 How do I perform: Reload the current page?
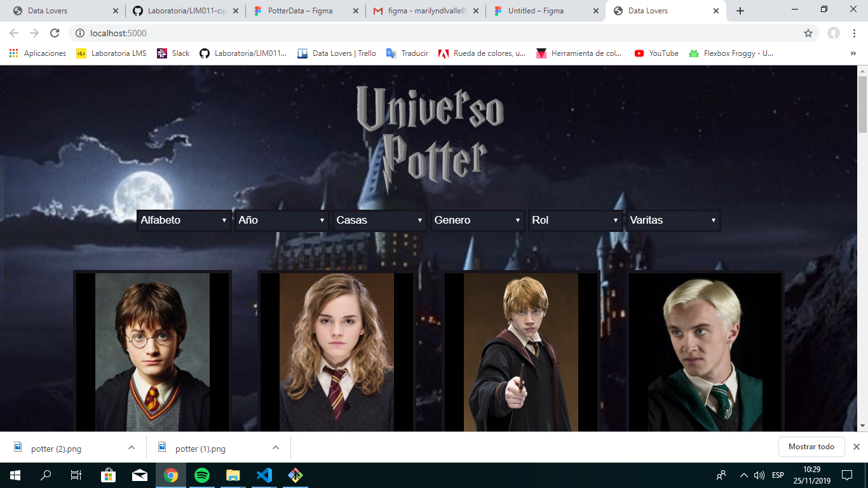[x=55, y=33]
